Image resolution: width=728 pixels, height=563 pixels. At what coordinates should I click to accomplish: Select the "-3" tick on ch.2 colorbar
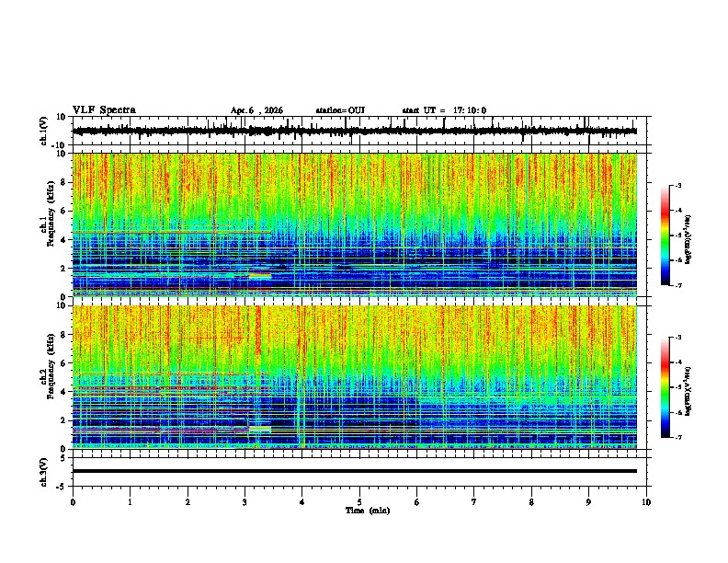point(677,338)
